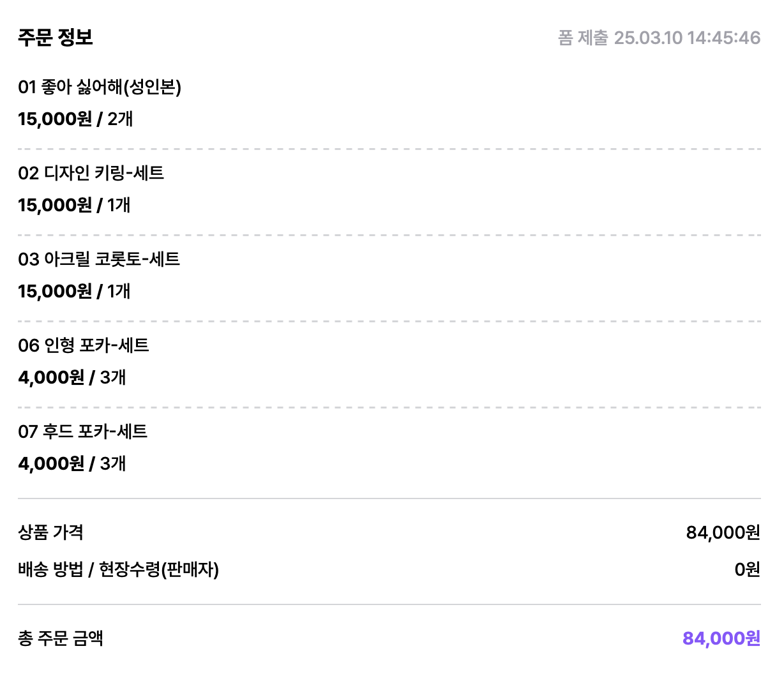Image resolution: width=784 pixels, height=674 pixels.
Task: Click the 총 주문 금액 label
Action: click(61, 638)
